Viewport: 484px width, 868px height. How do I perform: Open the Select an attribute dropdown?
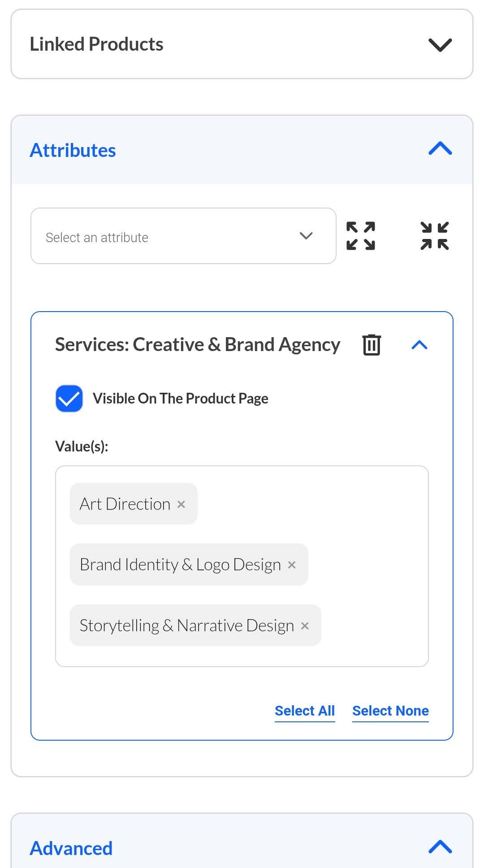[x=183, y=236]
